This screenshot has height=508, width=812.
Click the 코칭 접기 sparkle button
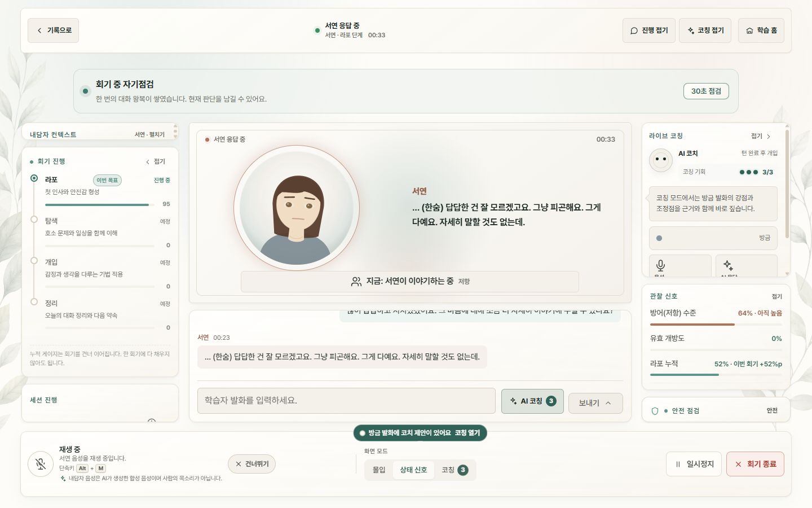(x=705, y=30)
